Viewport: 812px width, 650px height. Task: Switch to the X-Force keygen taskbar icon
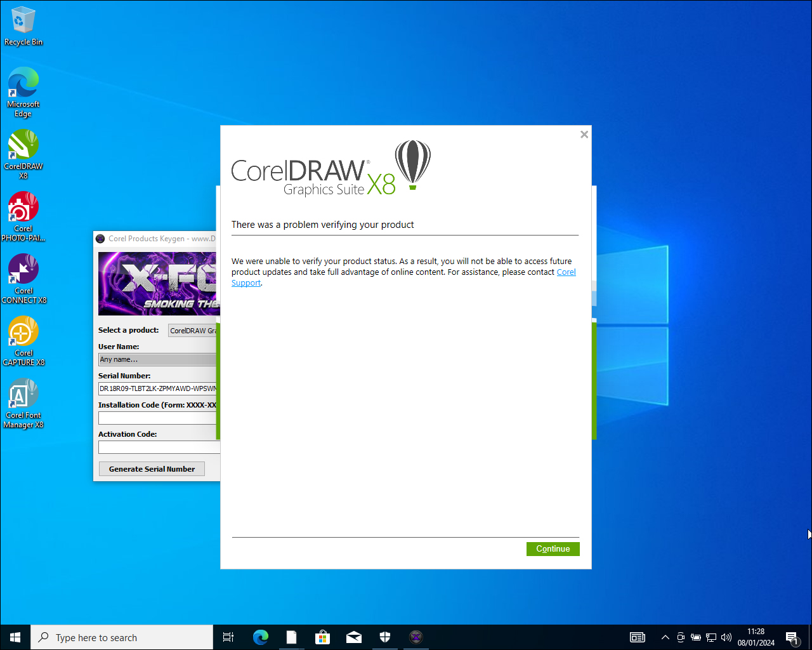point(416,637)
